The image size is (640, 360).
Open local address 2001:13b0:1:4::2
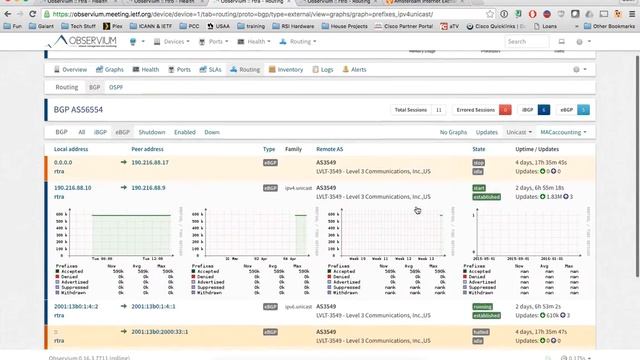tap(76, 307)
